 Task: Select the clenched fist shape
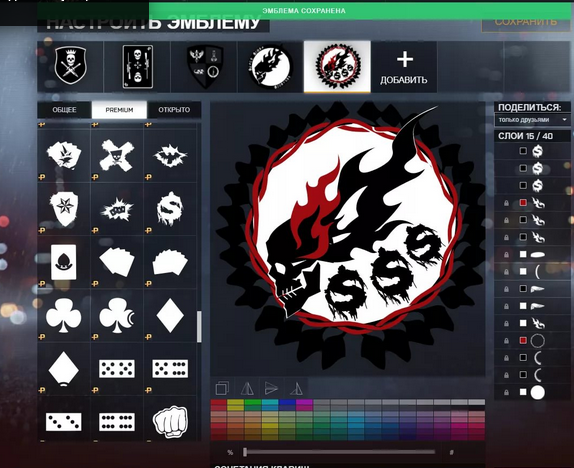pos(170,421)
